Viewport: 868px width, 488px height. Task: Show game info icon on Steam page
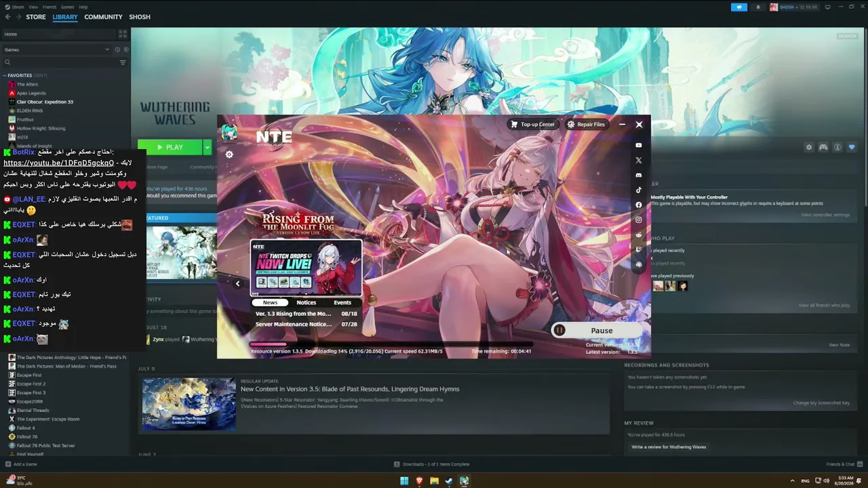click(x=837, y=147)
